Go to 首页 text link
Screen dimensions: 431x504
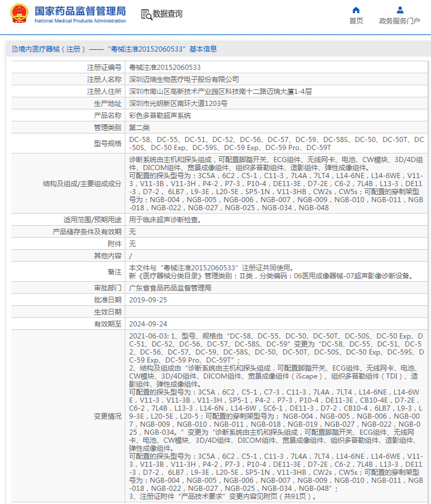pos(356,21)
